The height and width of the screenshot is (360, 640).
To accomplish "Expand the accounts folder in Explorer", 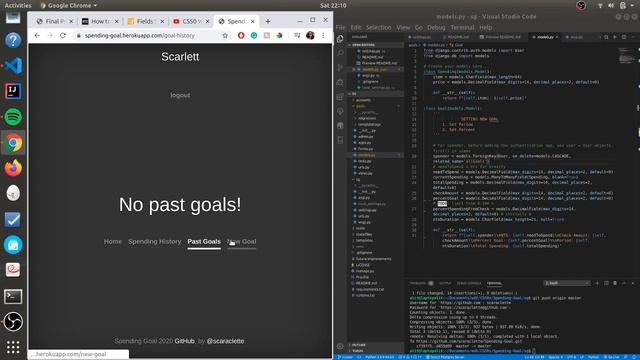I will tap(363, 100).
